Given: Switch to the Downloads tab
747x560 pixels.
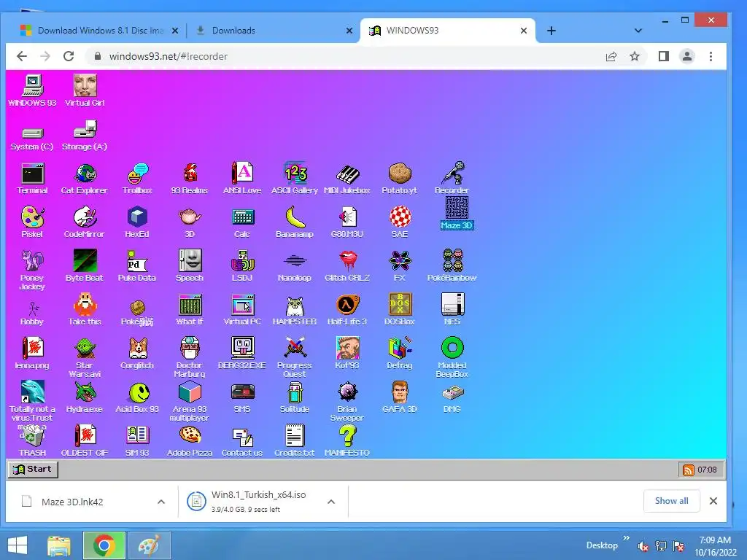Looking at the screenshot, I should coord(273,31).
